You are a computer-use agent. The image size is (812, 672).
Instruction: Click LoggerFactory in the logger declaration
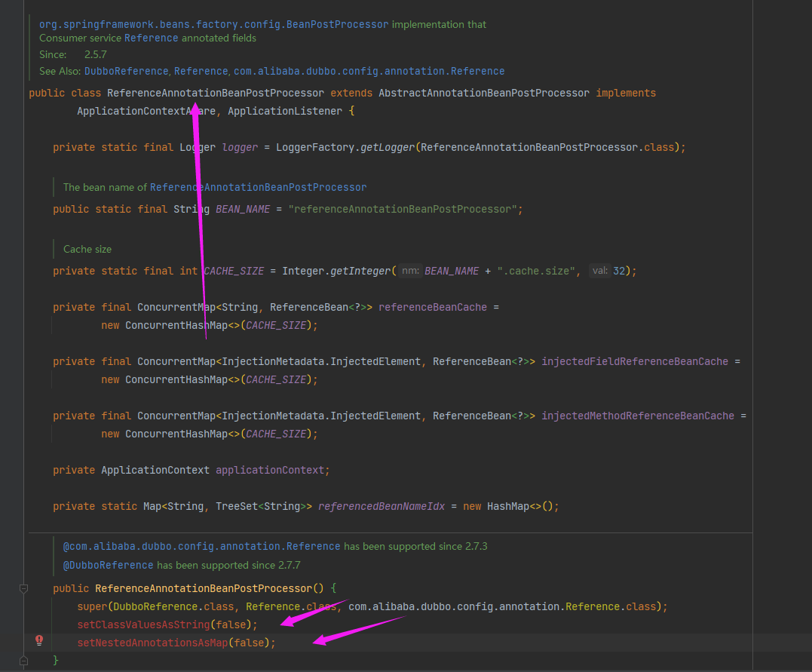coord(315,147)
